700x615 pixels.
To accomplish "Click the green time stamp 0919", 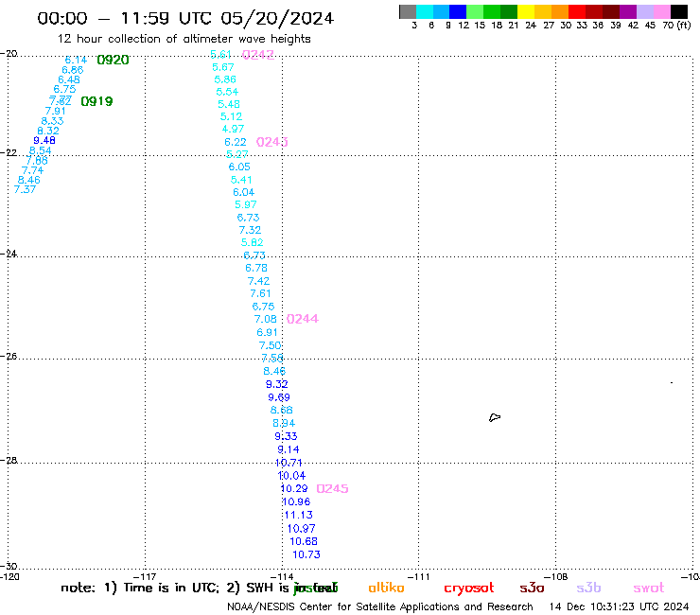I will point(96,101).
